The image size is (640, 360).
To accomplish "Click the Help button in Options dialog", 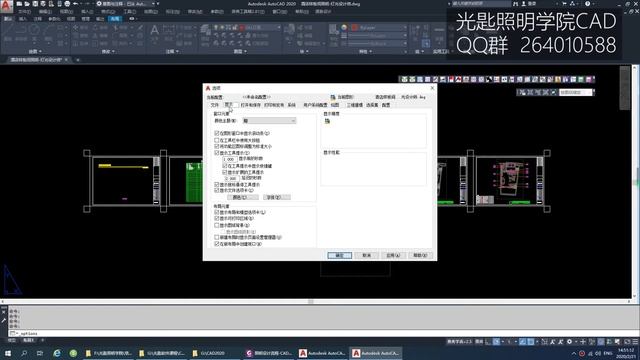I will [420, 255].
